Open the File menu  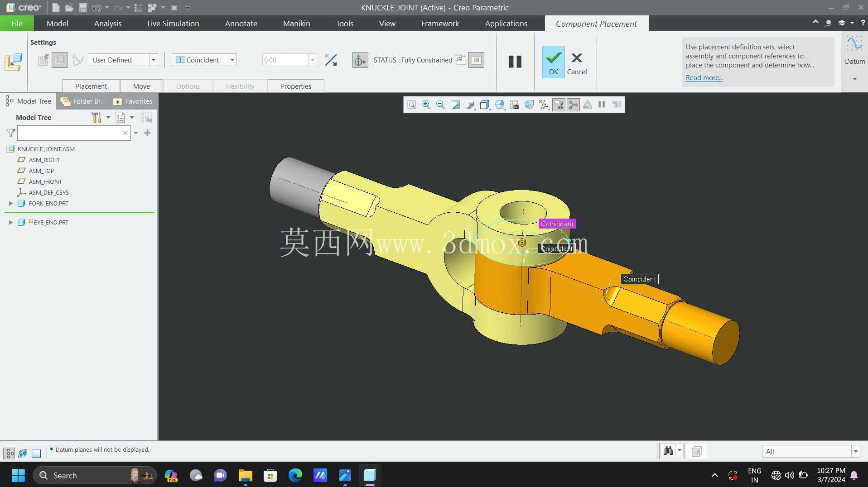tap(17, 24)
